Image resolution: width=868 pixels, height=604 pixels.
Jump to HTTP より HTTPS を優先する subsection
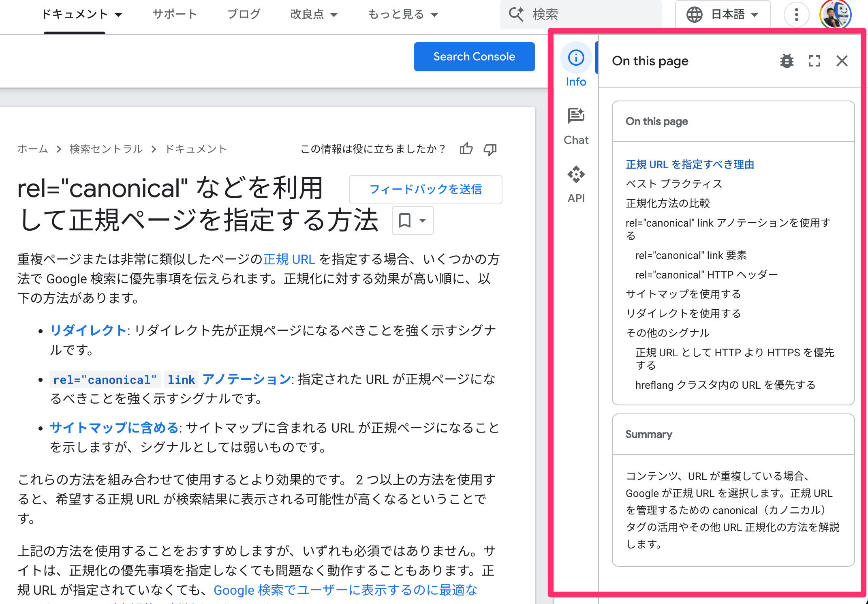(x=735, y=359)
